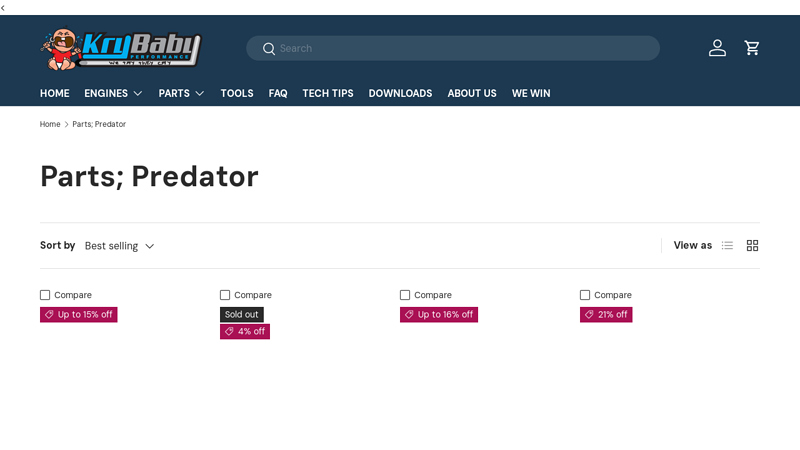Expand the PARTS menu dropdown

click(181, 93)
